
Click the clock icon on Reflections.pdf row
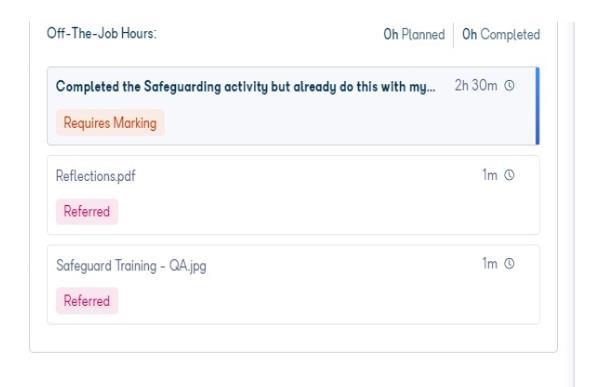tap(509, 175)
